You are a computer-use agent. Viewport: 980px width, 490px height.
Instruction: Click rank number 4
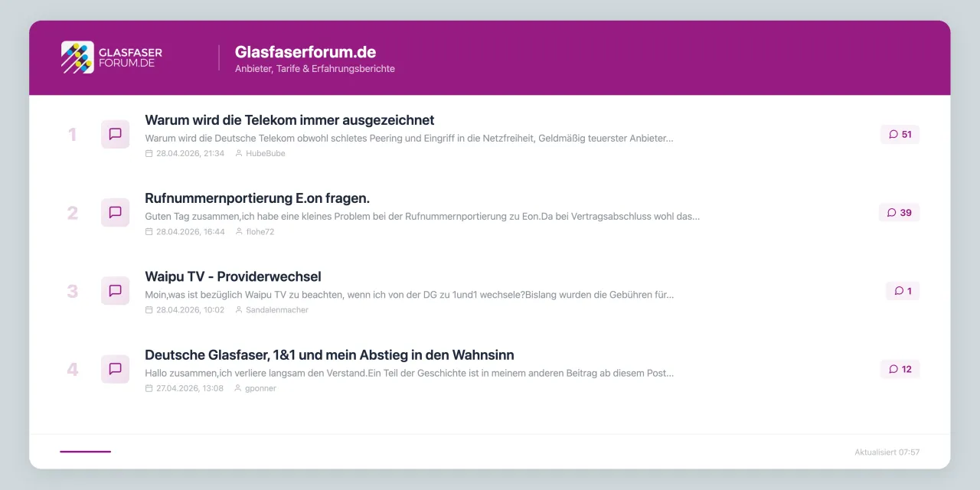coord(72,370)
